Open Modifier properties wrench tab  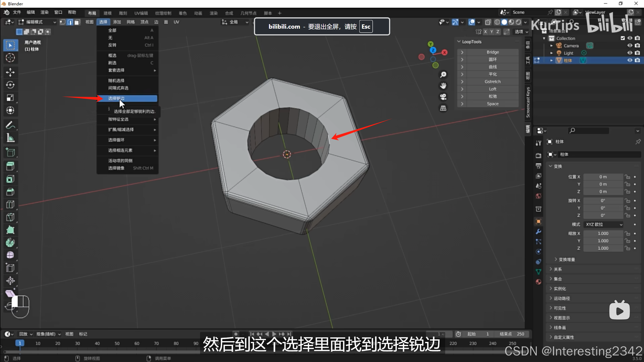point(538,232)
